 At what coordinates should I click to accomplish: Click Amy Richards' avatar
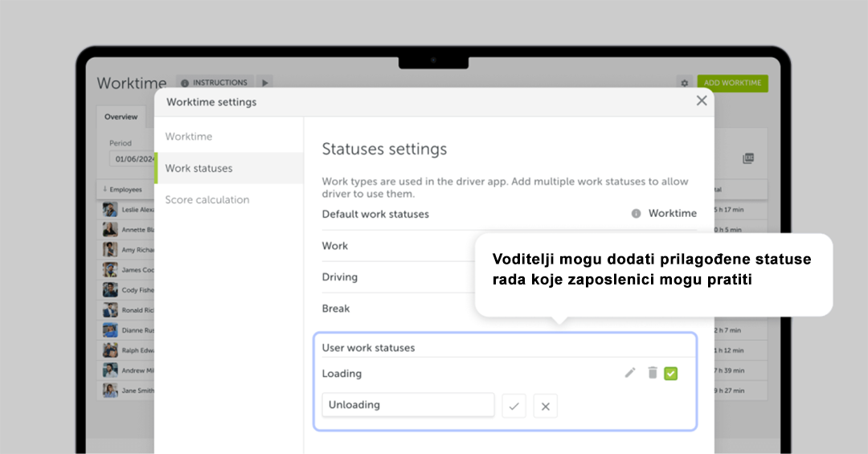point(110,250)
